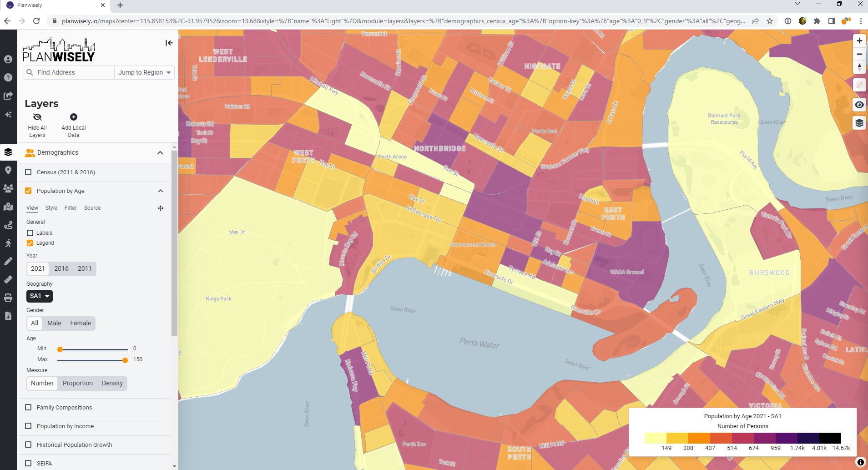Open the print icon in left sidebar

point(8,298)
